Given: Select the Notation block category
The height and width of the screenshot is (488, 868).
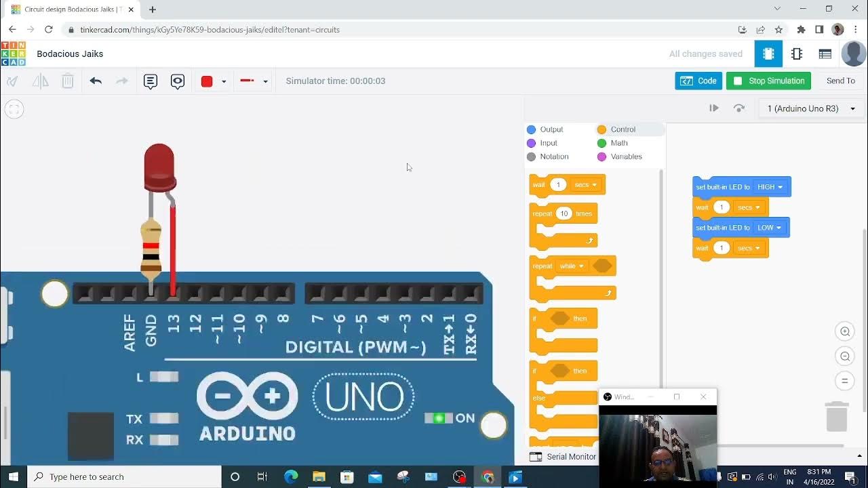Looking at the screenshot, I should click(x=548, y=157).
